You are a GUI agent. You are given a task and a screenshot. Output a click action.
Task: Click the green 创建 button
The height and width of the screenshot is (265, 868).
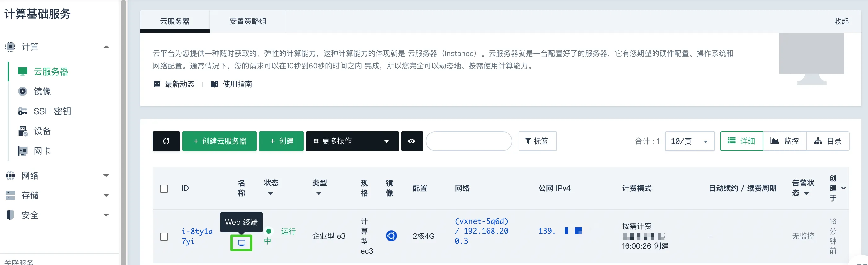(281, 141)
